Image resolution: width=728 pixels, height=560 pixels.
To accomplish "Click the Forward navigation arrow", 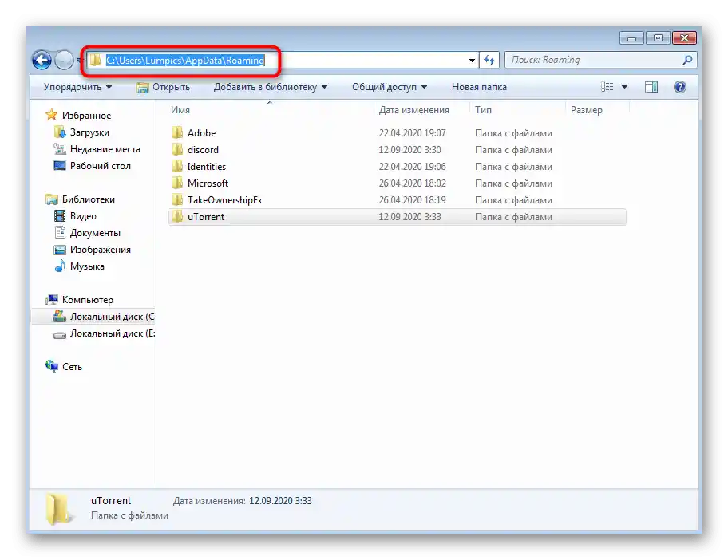I will 64,61.
